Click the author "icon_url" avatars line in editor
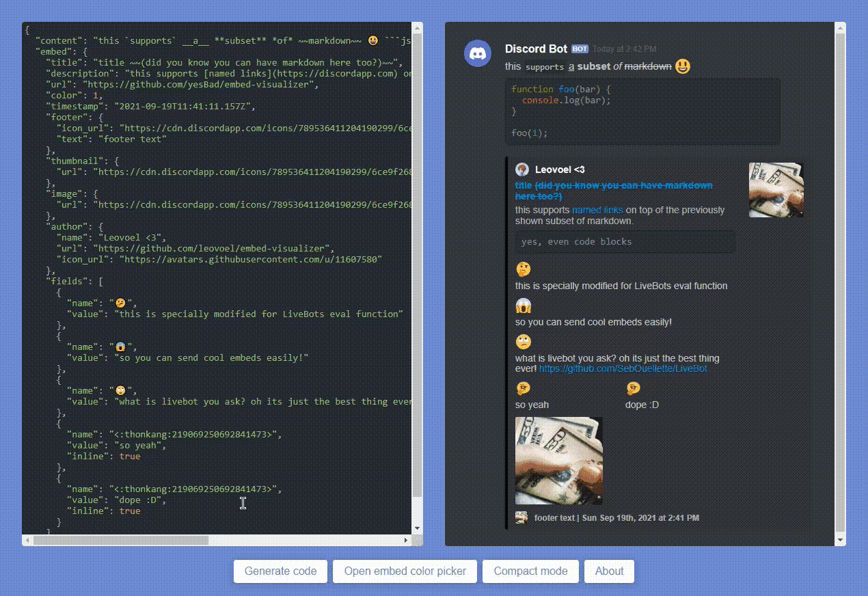This screenshot has height=596, width=868. pos(219,259)
